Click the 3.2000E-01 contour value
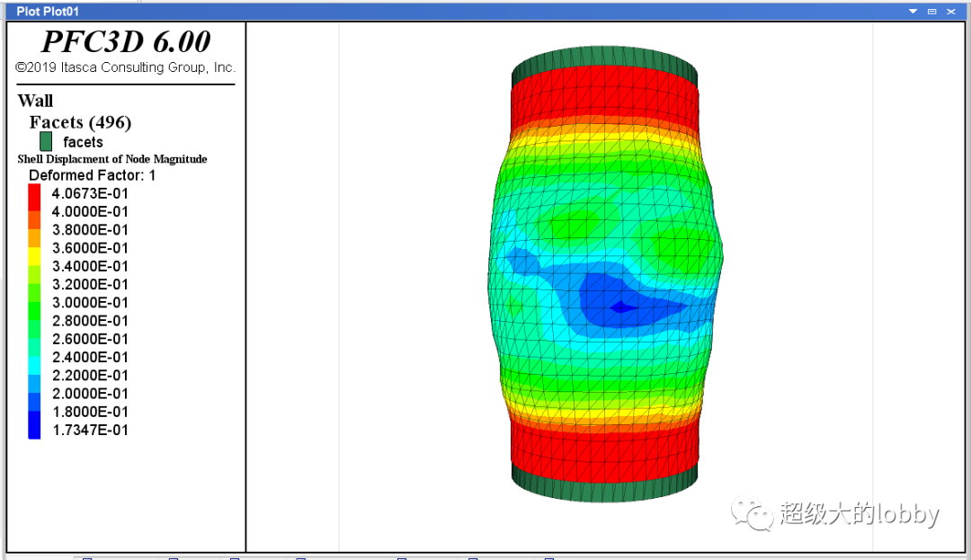Viewport: 971px width, 560px height. click(x=90, y=284)
